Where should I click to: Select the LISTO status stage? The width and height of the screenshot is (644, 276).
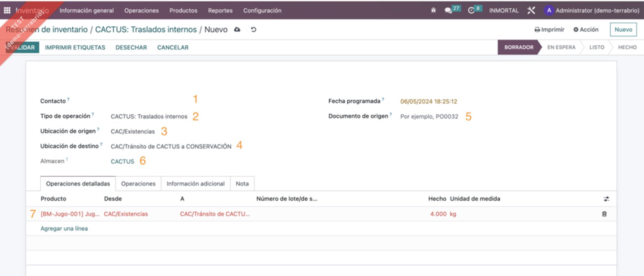597,47
